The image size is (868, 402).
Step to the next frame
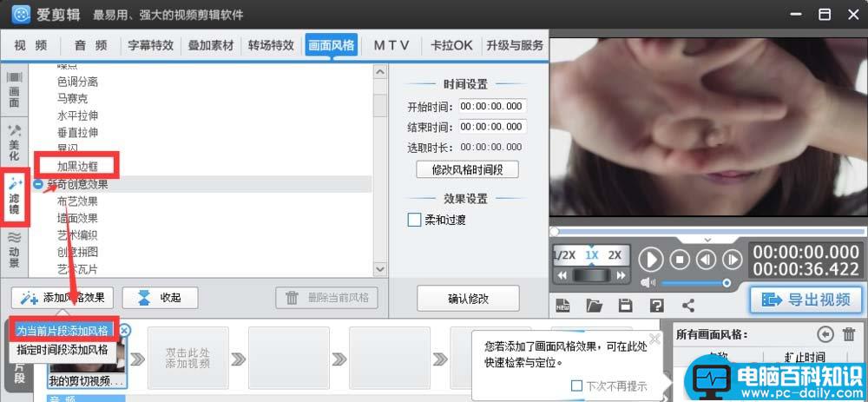732,259
